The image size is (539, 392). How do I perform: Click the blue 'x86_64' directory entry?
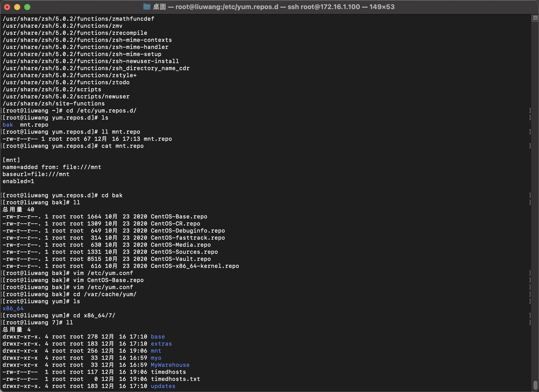point(13,309)
